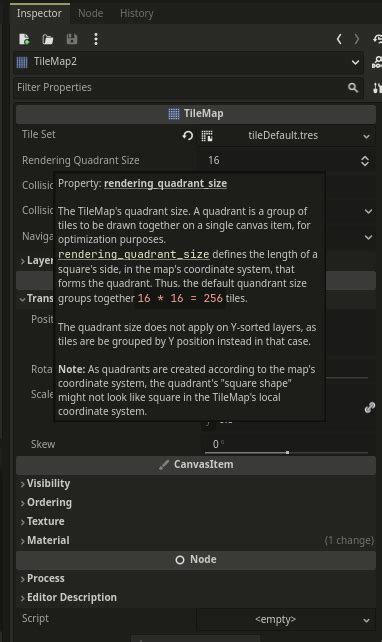The width and height of the screenshot is (382, 642).
Task: Expand the Process section
Action: pos(43,579)
